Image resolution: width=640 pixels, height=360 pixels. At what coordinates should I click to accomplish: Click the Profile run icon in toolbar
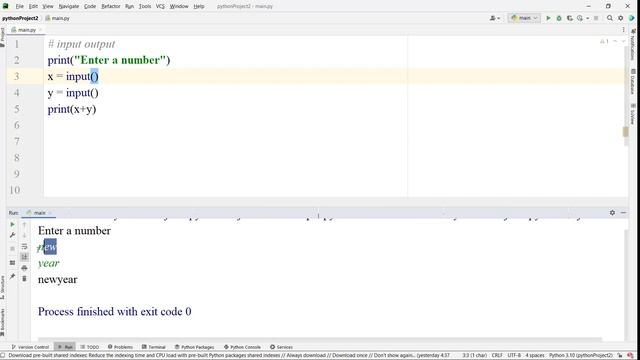[x=580, y=18]
